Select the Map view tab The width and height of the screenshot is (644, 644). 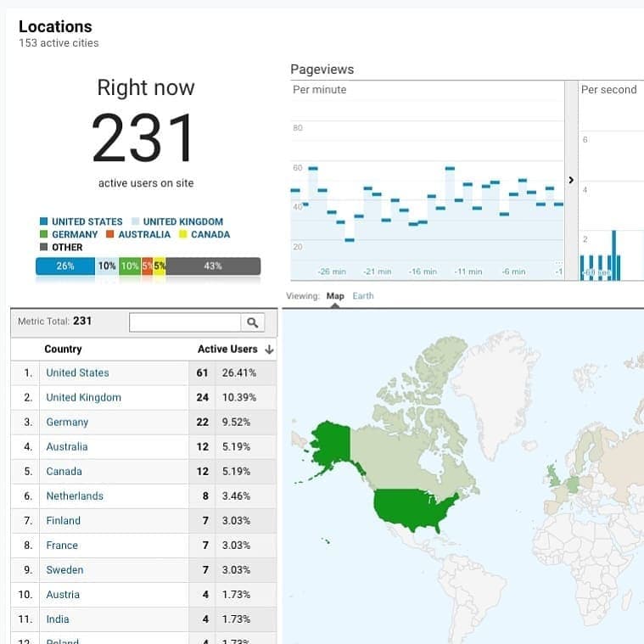tap(335, 296)
